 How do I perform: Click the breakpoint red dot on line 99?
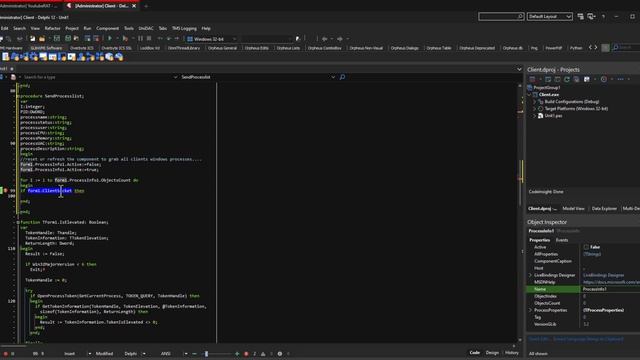pyautogui.click(x=6, y=190)
